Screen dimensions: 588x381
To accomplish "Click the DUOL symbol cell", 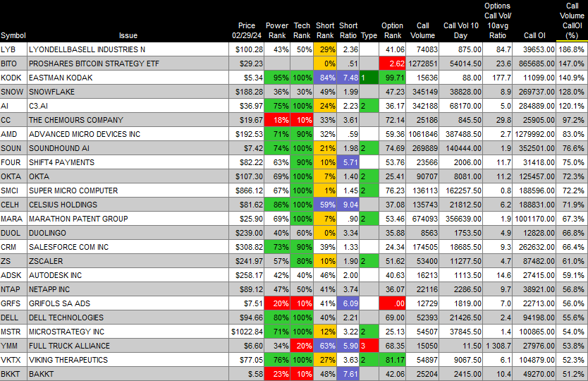I will click(13, 233).
